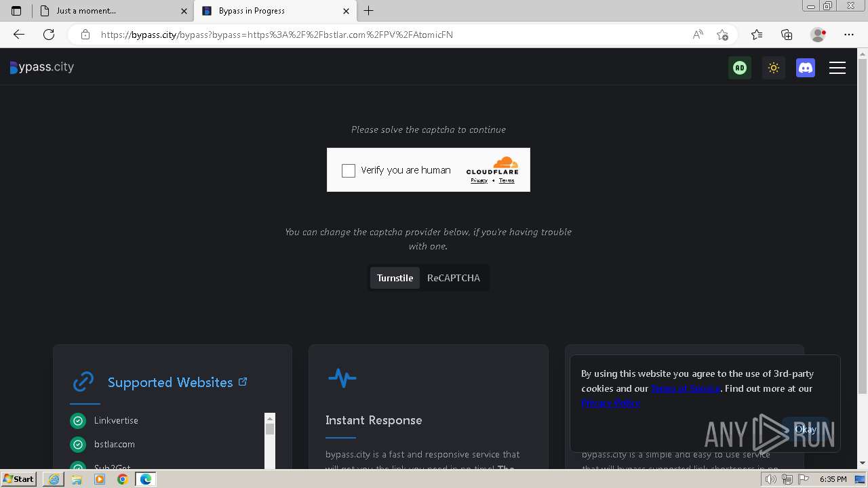Open the hamburger navigation menu
The width and height of the screenshot is (868, 488).
[x=837, y=68]
